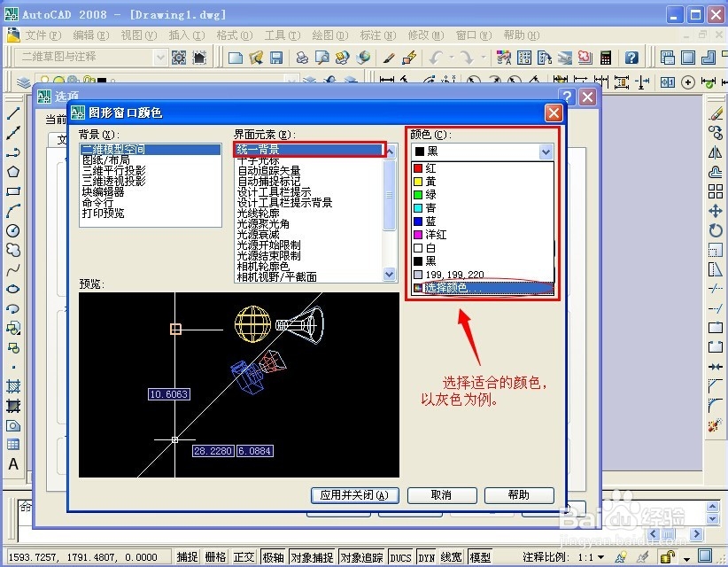Select the Arc draw tool

[x=13, y=210]
